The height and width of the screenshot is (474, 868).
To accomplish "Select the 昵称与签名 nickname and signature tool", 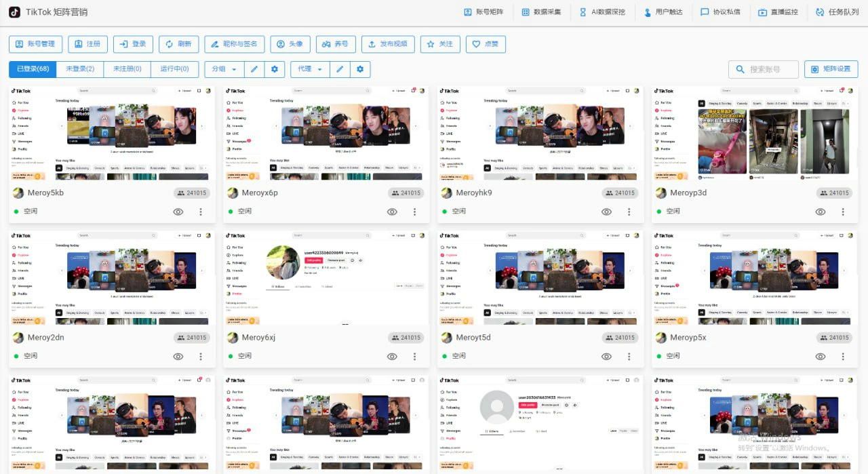I will (233, 44).
